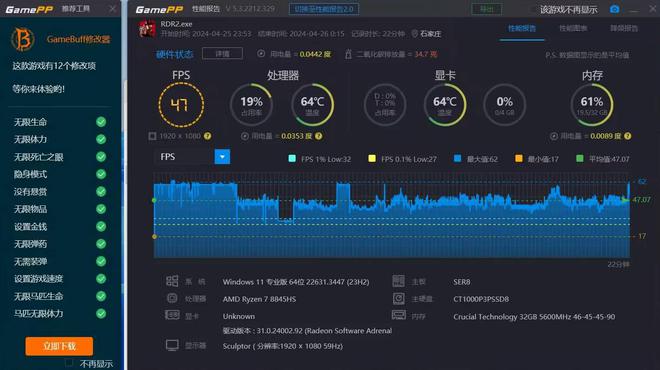
Task: Click FPS 1% Low cyan legend swatch
Action: 292,159
